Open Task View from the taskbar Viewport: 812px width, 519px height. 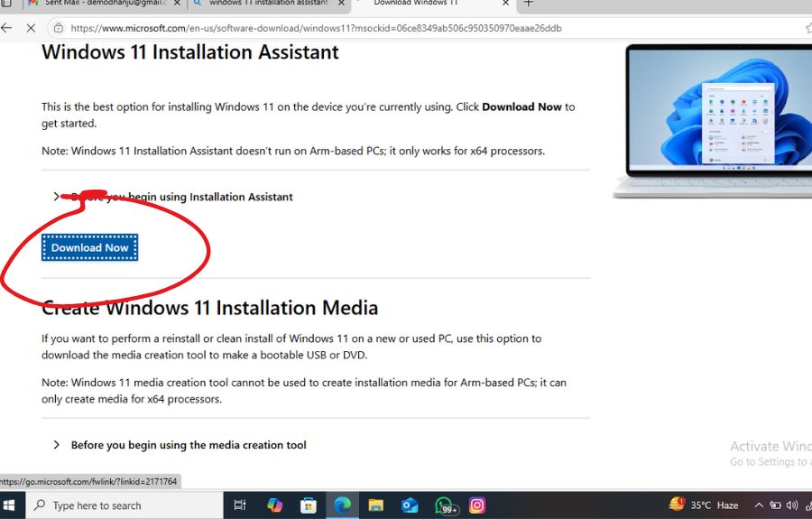click(x=240, y=505)
